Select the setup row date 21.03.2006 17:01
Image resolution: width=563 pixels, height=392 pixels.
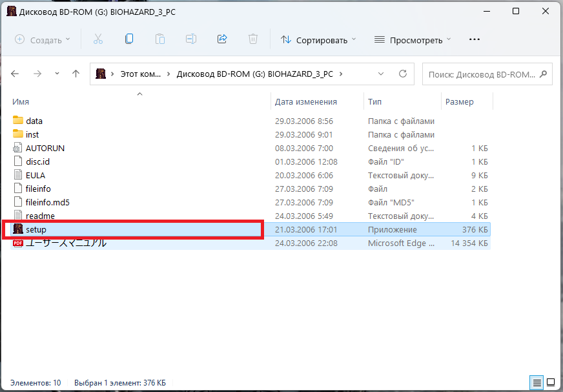tap(306, 229)
